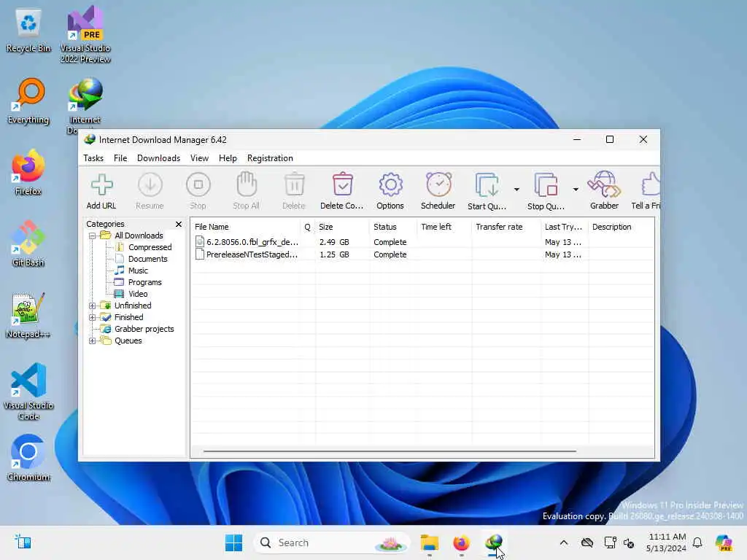The width and height of the screenshot is (747, 560).
Task: Click the Delete trash icon
Action: pyautogui.click(x=294, y=184)
